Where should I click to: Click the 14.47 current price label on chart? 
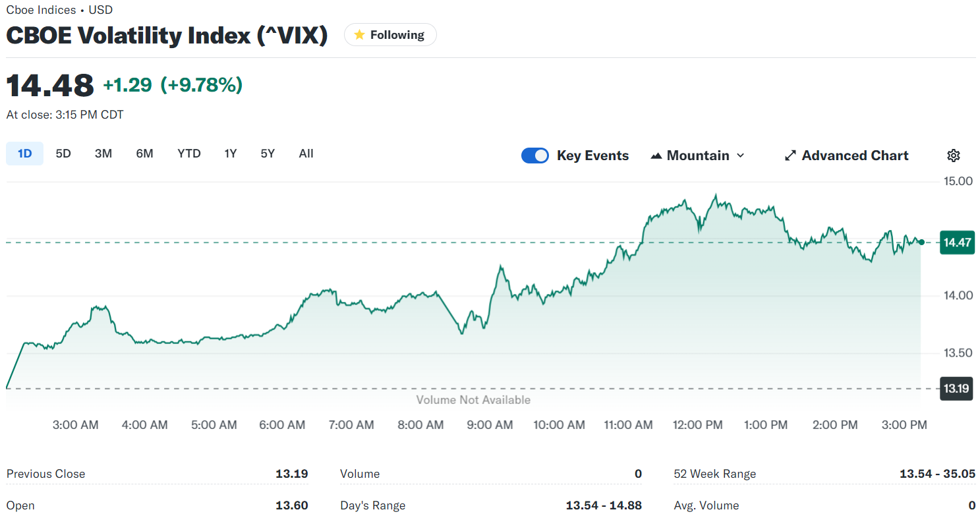pos(957,243)
